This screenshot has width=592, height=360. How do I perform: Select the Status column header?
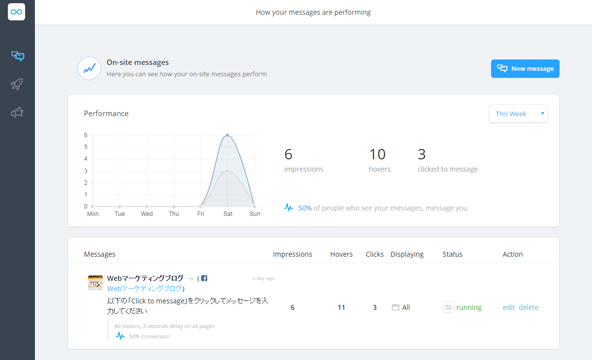coord(452,254)
